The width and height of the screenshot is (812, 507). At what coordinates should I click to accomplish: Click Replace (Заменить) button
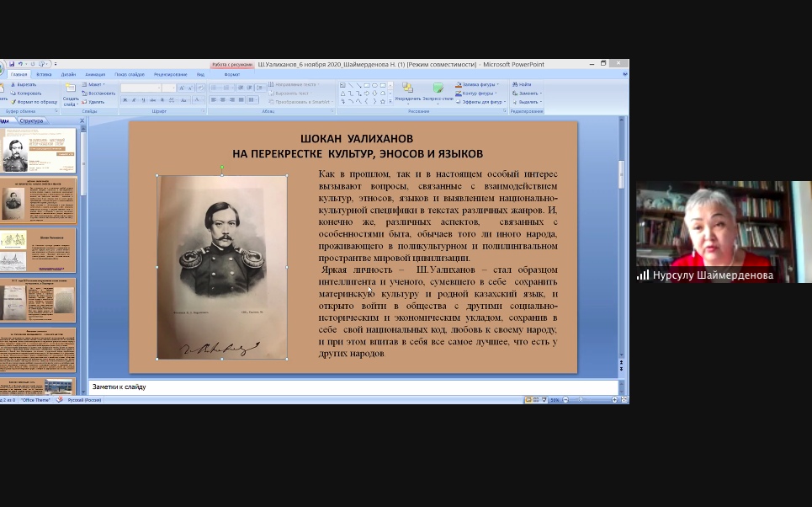tap(527, 93)
